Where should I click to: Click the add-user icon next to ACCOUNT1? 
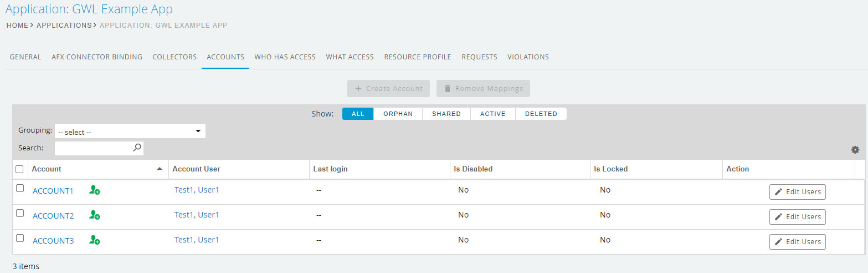click(x=95, y=190)
